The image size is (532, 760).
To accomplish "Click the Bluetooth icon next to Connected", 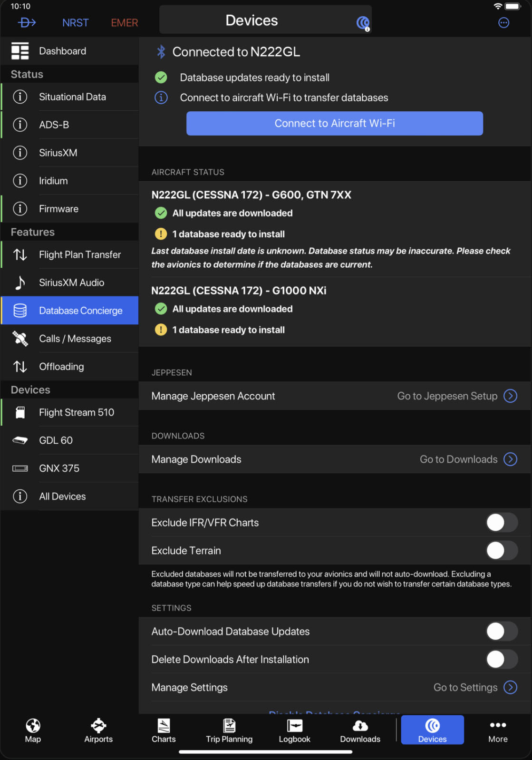I will [x=161, y=52].
